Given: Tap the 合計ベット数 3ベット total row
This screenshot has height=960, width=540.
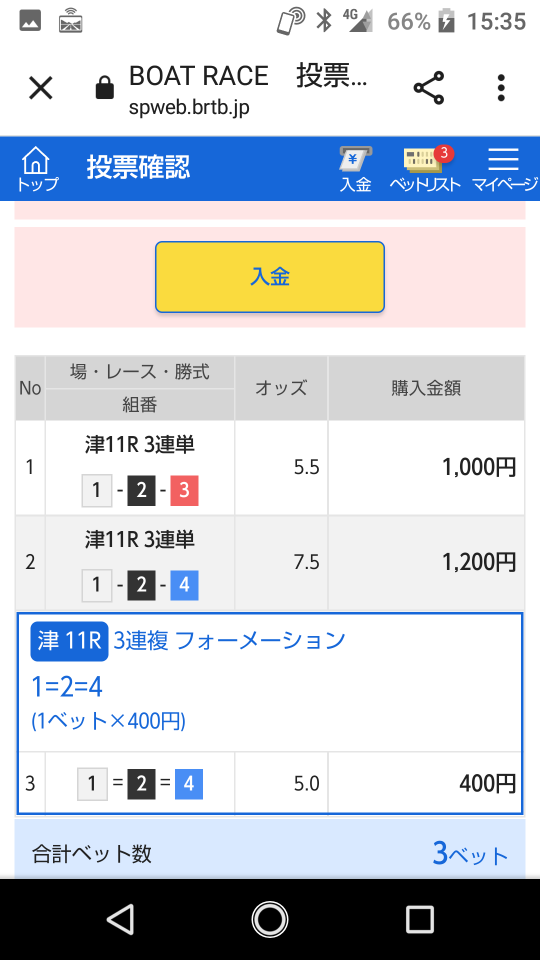Looking at the screenshot, I should 270,853.
